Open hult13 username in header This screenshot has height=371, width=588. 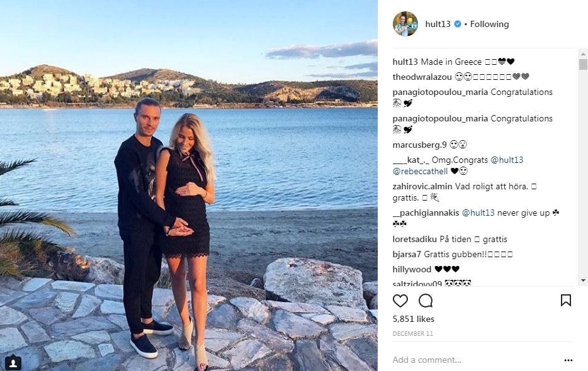pos(438,24)
